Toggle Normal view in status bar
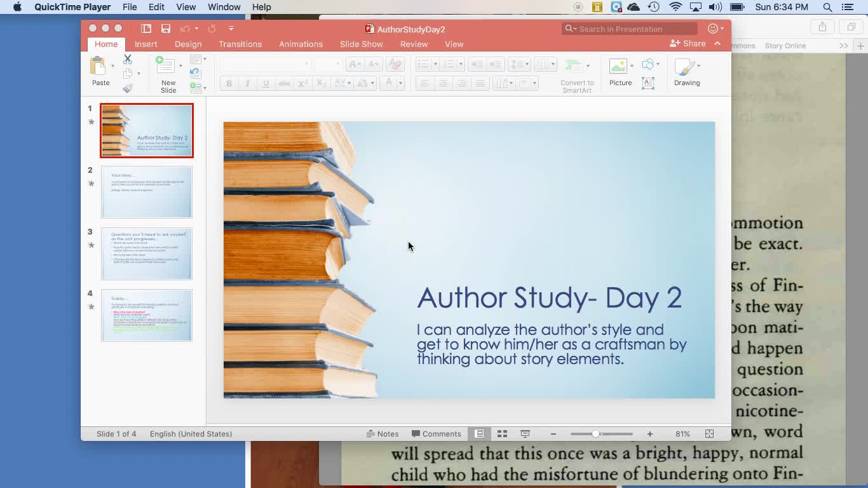 tap(479, 434)
